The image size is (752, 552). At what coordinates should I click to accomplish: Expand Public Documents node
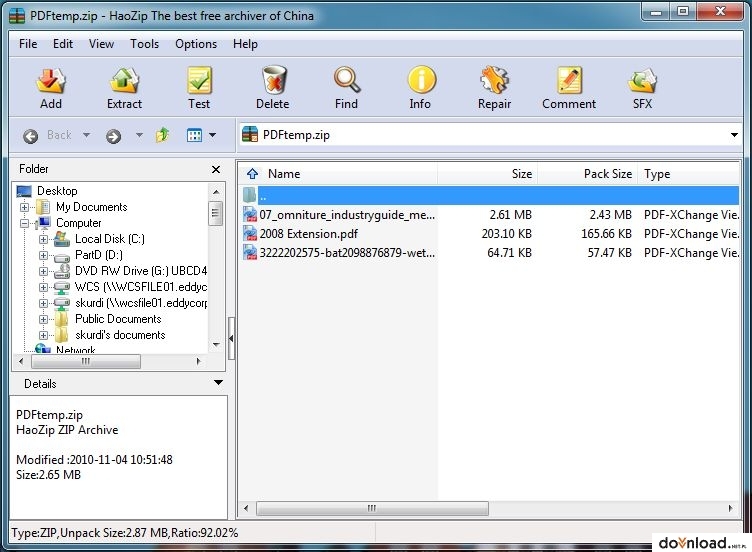(x=44, y=319)
